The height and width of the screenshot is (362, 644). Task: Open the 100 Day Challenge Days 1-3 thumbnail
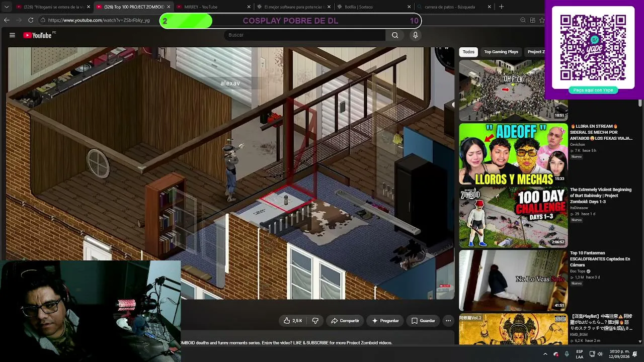point(513,217)
